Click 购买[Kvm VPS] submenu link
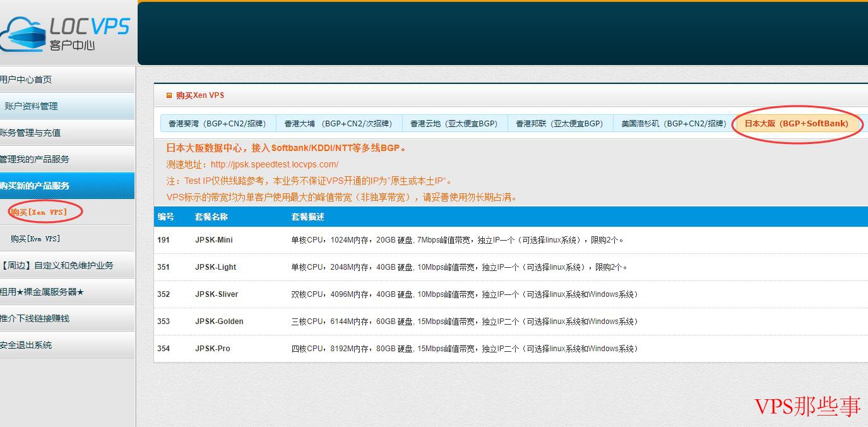This screenshot has width=868, height=427. click(x=35, y=239)
